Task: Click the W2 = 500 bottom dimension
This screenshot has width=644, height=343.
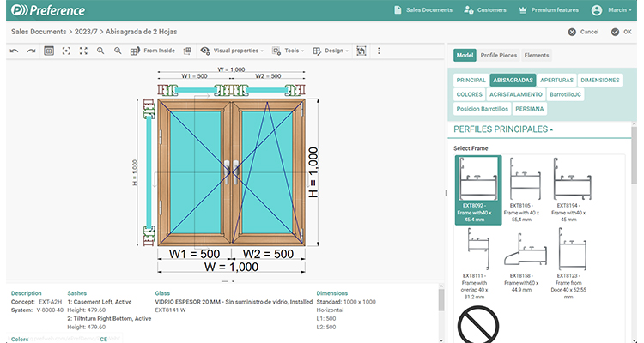Action: [268, 254]
